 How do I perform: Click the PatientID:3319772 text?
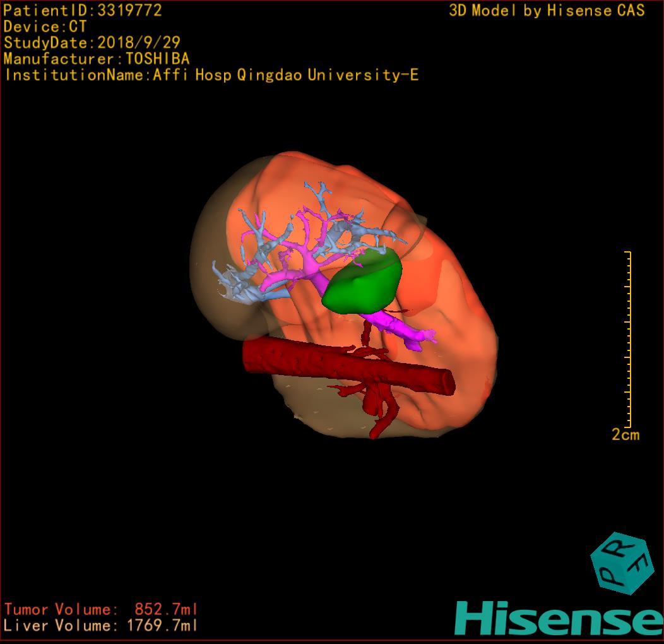[83, 10]
